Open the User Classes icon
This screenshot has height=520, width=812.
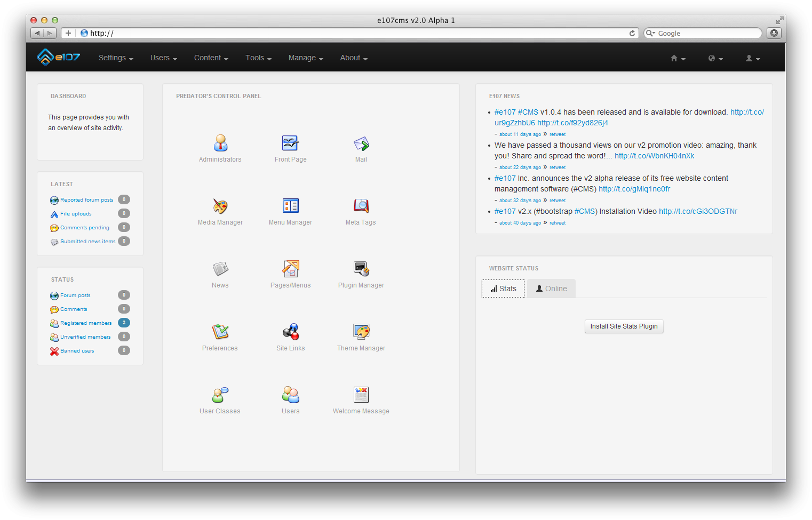pos(220,395)
